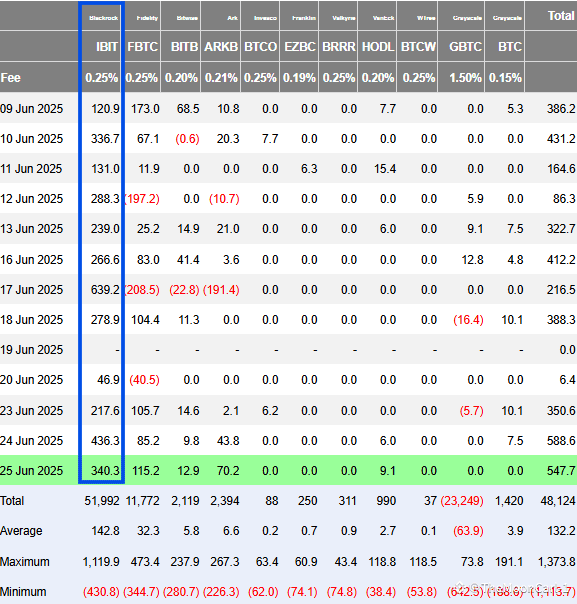Select the HODL ticker header
This screenshot has height=604, width=577.
[378, 47]
